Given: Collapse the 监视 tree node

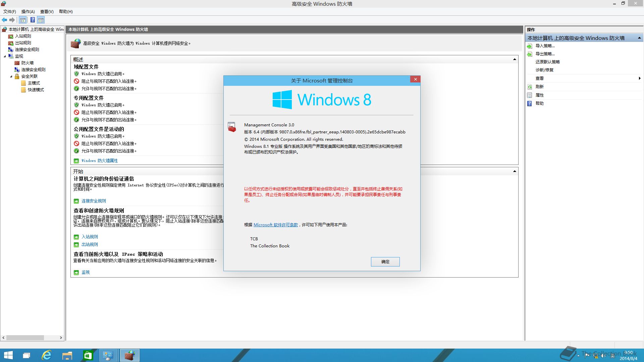Looking at the screenshot, I should [x=5, y=56].
